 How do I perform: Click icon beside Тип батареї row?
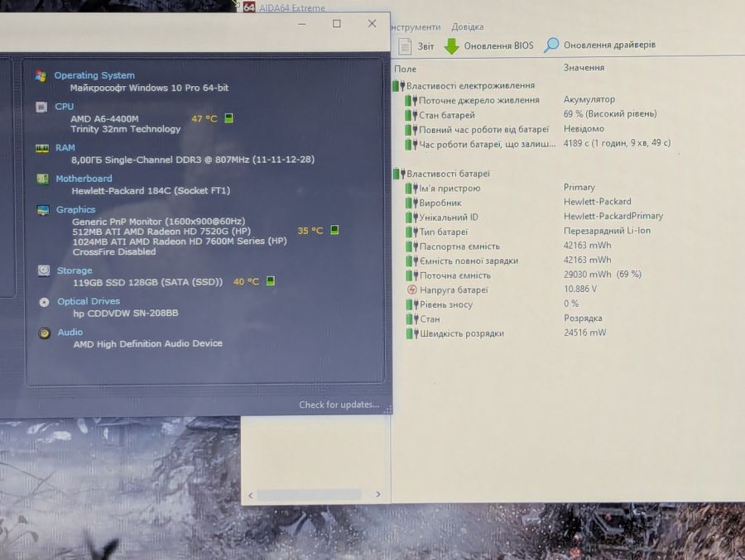tap(411, 232)
